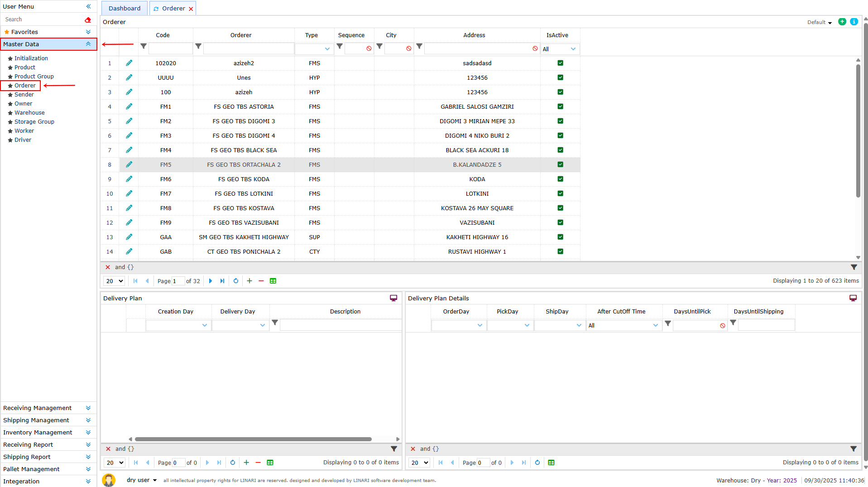Go to next page in Orderer grid
Image resolution: width=868 pixels, height=487 pixels.
211,281
